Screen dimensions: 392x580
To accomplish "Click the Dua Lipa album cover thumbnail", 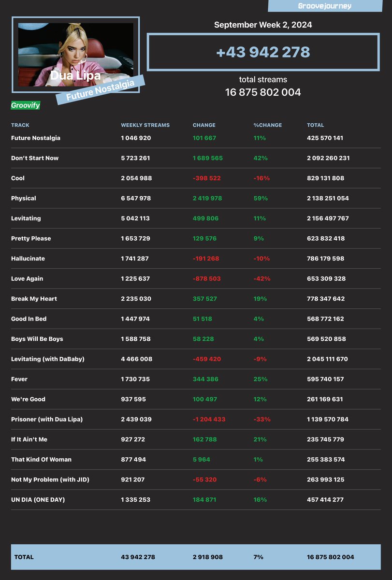I will point(75,55).
